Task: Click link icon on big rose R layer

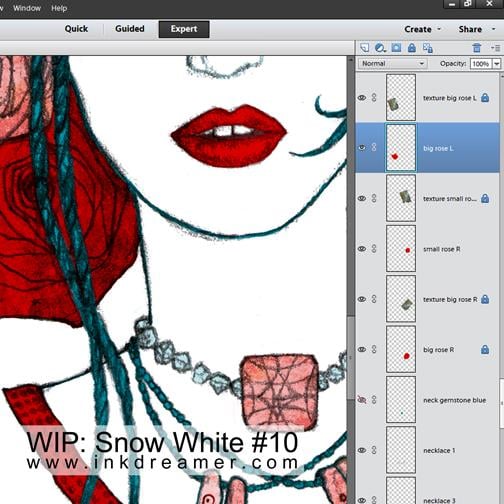Action: click(374, 349)
